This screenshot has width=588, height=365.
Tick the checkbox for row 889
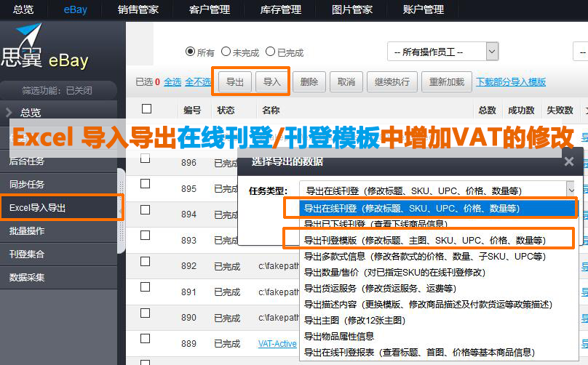click(x=145, y=338)
